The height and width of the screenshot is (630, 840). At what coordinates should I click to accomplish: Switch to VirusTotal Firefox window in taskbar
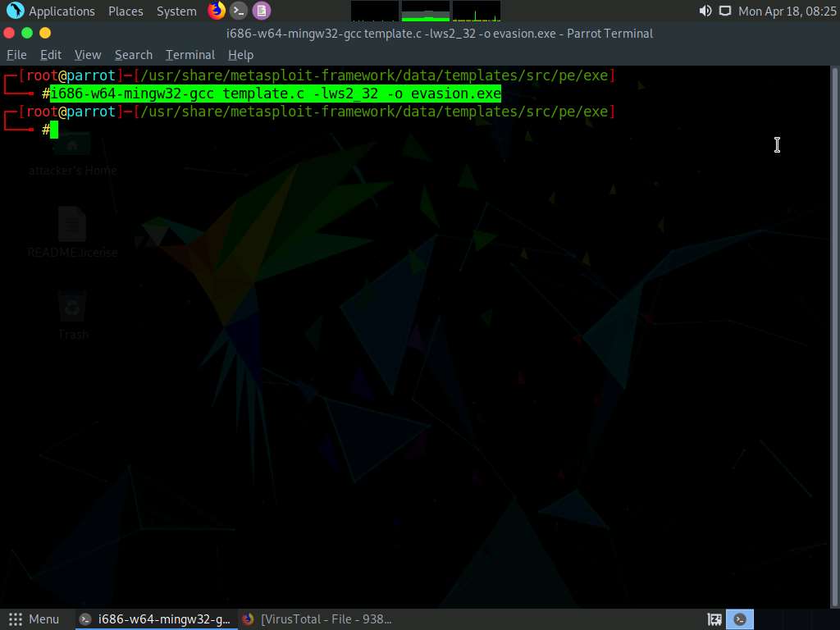tap(317, 619)
